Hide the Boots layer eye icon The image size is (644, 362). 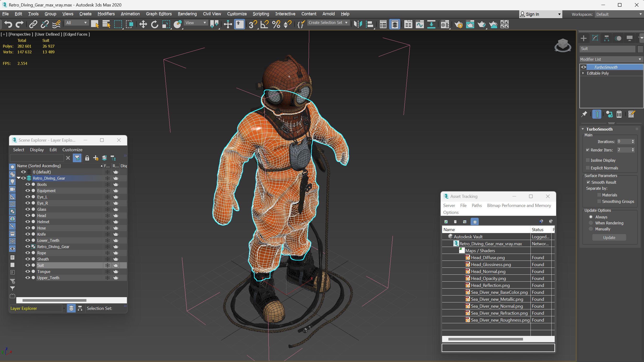(x=28, y=184)
